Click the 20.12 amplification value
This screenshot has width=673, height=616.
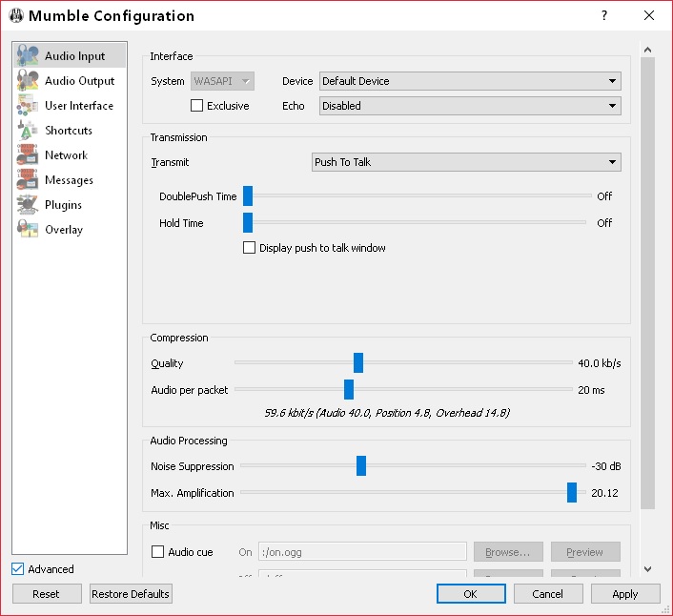(x=604, y=493)
